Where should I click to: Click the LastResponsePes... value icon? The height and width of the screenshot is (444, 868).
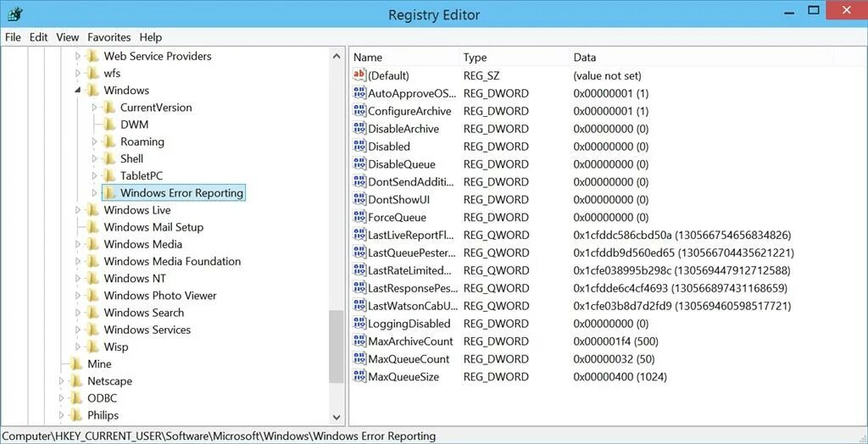click(x=359, y=288)
